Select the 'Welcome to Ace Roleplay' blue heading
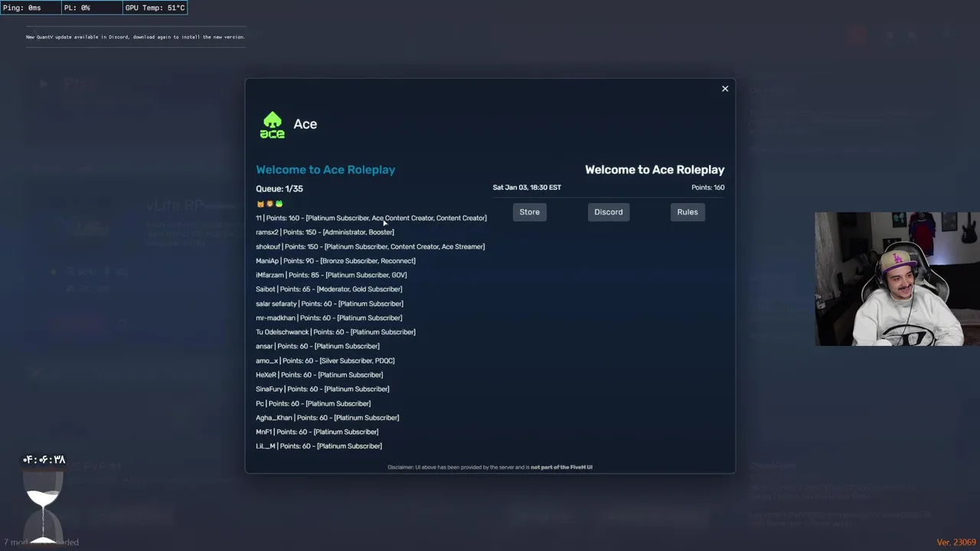This screenshot has height=551, width=980. coord(325,170)
